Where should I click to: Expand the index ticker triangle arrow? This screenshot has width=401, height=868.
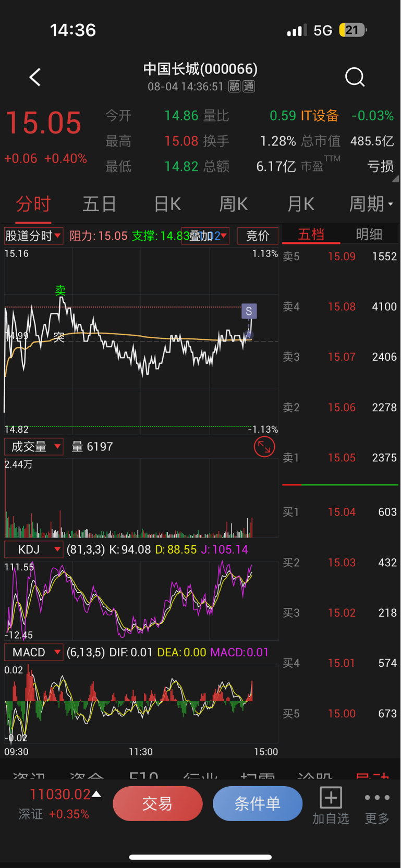96,794
